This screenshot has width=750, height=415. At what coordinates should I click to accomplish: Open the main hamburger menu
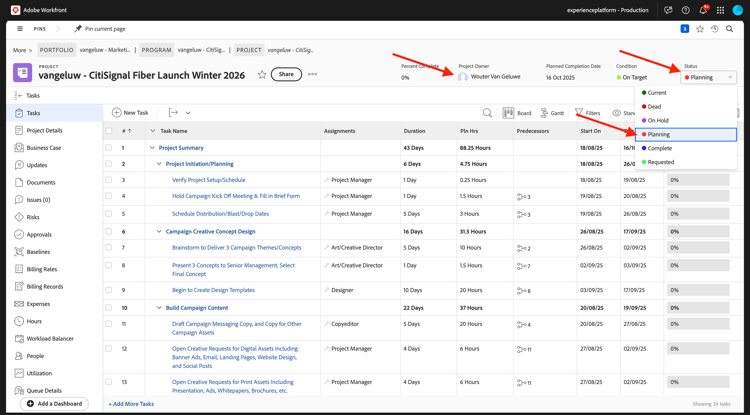click(x=20, y=29)
